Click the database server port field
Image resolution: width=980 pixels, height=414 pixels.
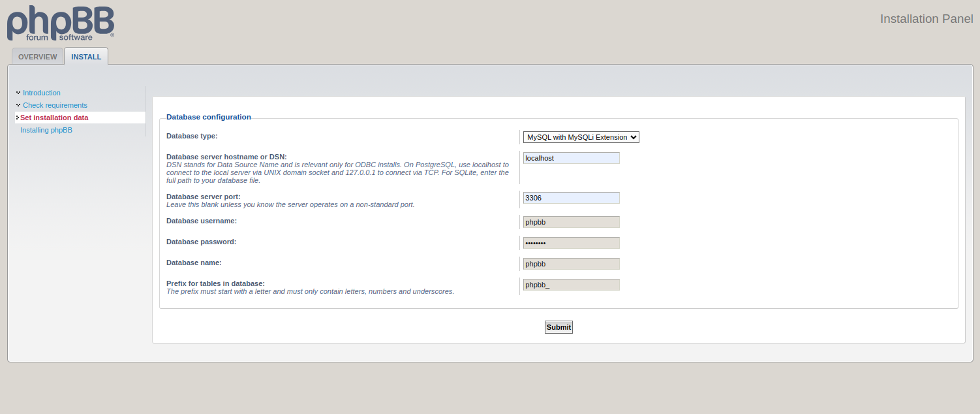pos(571,198)
